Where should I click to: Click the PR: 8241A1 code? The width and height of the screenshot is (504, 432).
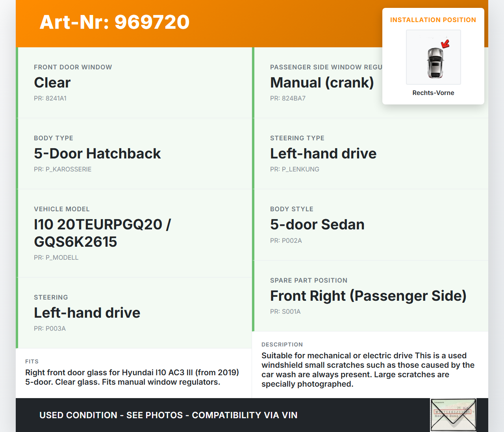coord(50,98)
